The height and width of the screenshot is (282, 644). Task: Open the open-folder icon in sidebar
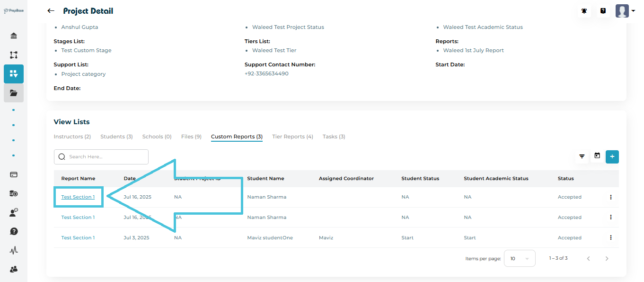point(14,93)
